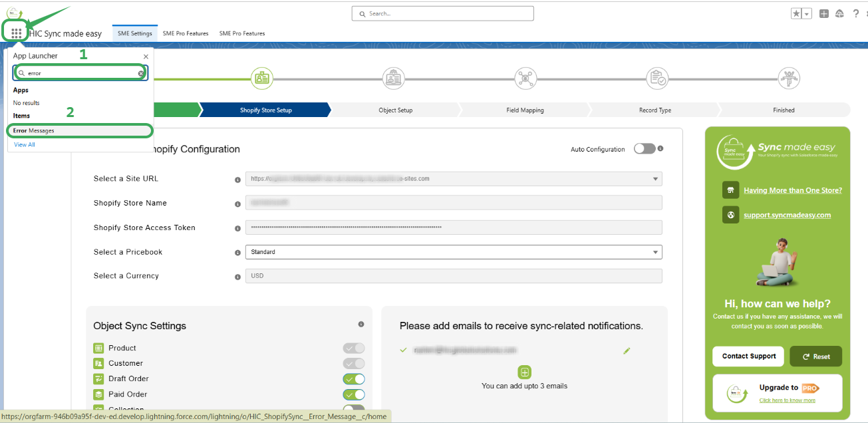The width and height of the screenshot is (868, 423).
Task: Disable the Draft Order sync switch
Action: [354, 378]
